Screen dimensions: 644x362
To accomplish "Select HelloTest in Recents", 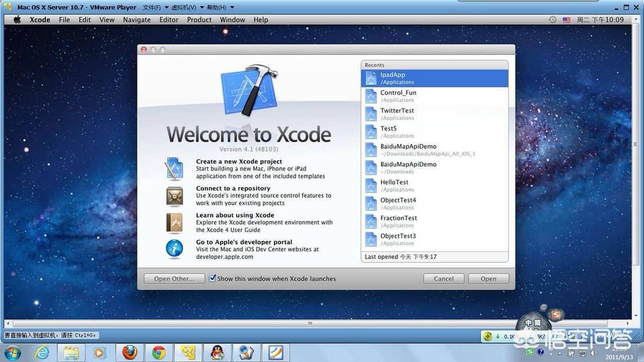I will tap(434, 186).
